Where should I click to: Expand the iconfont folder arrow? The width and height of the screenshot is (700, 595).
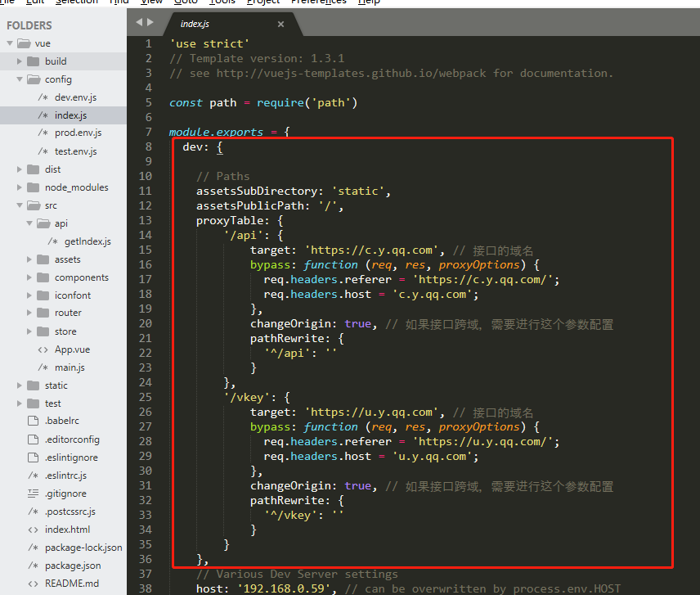[x=29, y=295]
